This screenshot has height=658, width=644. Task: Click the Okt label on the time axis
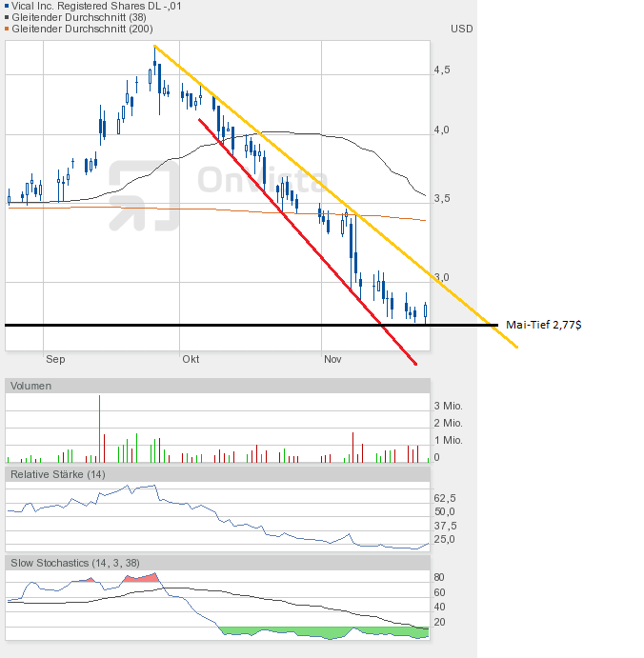191,359
